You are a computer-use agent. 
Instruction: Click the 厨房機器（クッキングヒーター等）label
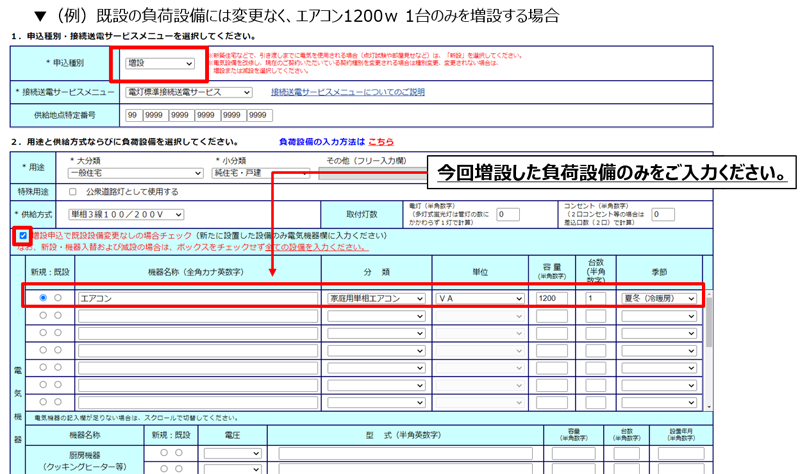[x=85, y=461]
